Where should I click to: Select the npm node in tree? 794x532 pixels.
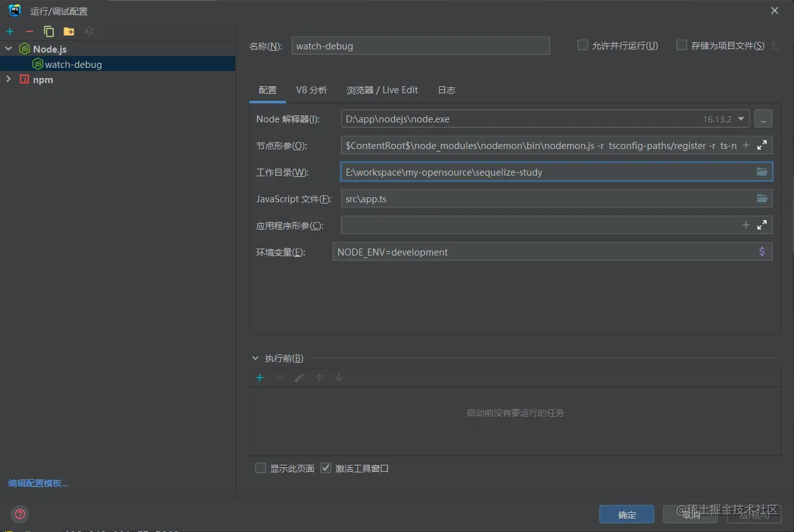tap(43, 79)
